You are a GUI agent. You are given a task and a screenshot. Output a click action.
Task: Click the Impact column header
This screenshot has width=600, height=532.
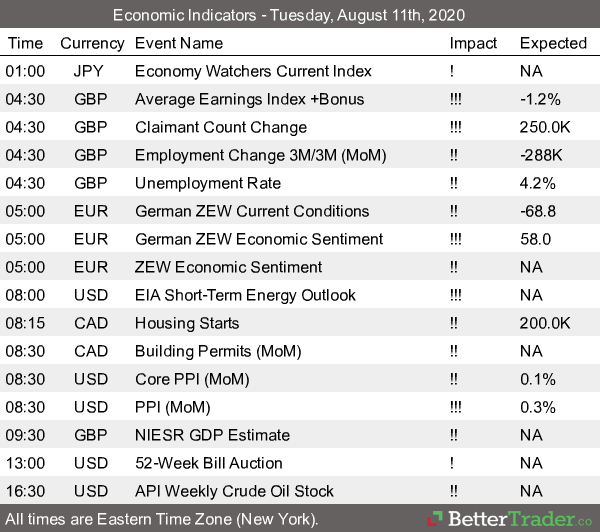point(473,43)
